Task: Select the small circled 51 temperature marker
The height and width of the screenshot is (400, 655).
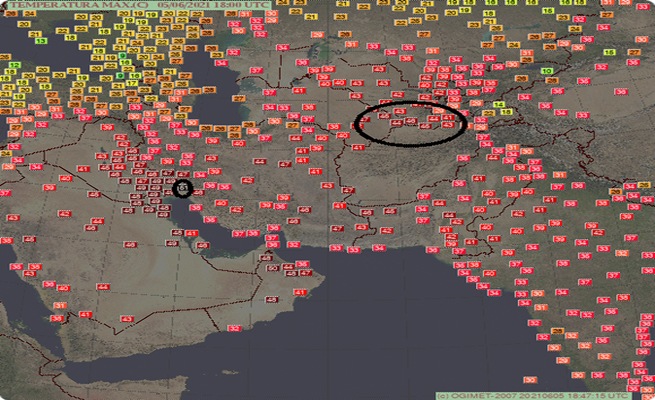Action: (x=182, y=187)
